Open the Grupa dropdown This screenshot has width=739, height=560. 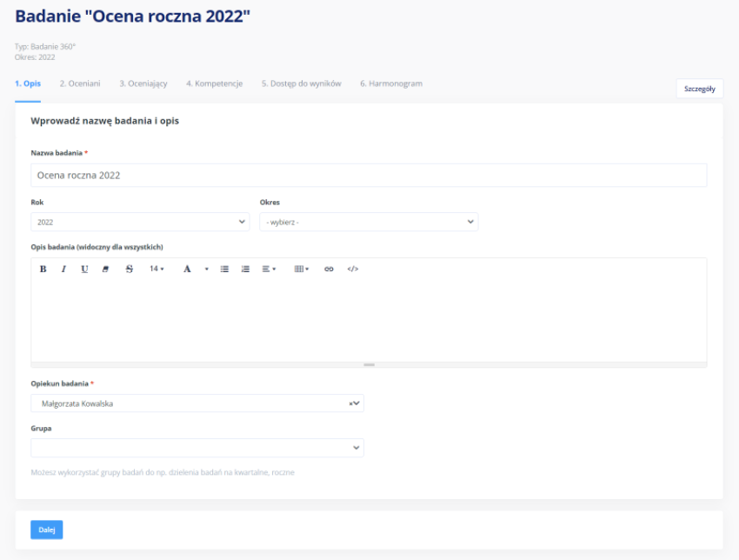197,448
